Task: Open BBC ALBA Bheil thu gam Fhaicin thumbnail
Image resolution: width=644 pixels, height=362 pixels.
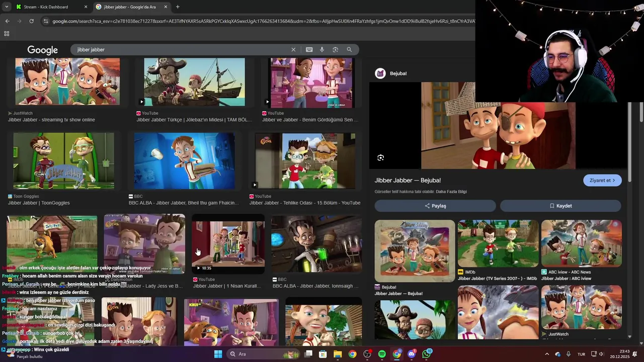Action: click(184, 161)
